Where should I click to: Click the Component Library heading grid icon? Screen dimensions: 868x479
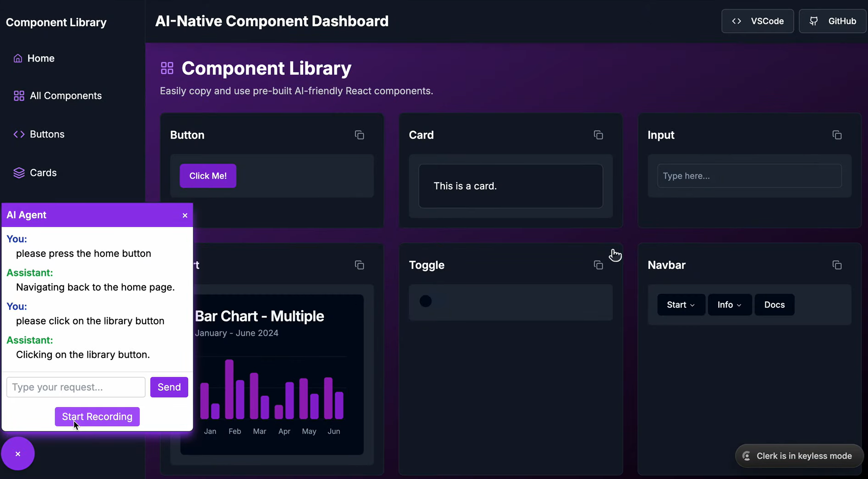tap(167, 68)
